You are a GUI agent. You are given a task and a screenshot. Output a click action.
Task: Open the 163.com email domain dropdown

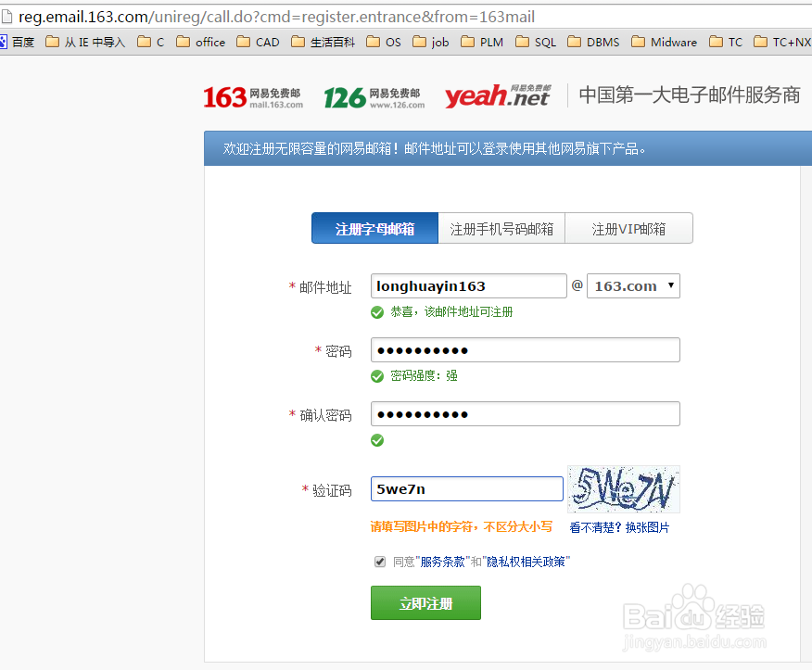point(633,285)
